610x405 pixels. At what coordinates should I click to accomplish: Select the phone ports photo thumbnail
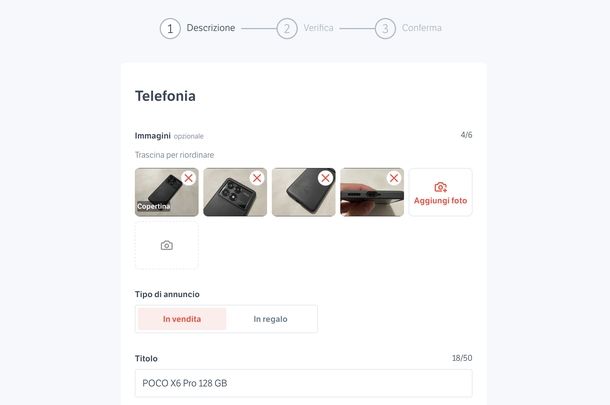point(372,192)
